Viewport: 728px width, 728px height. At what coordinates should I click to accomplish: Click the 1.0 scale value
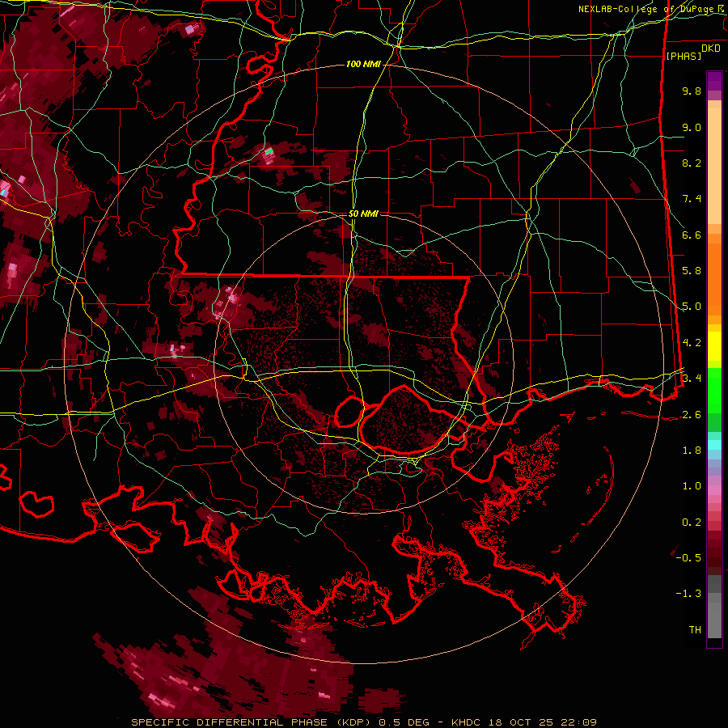tap(692, 486)
